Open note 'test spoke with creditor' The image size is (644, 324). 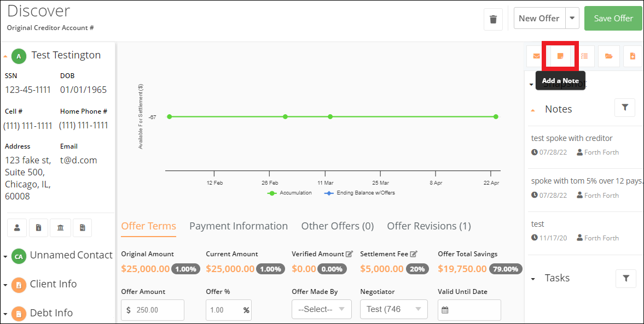[572, 138]
